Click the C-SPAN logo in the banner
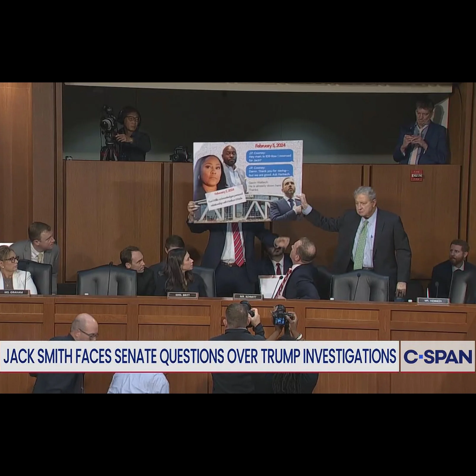 click(x=438, y=357)
